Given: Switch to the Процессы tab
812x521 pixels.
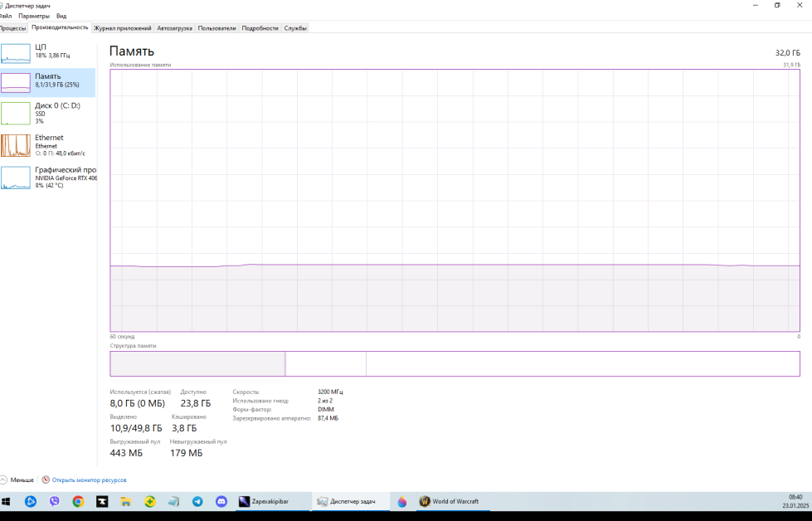Looking at the screenshot, I should click(x=12, y=27).
